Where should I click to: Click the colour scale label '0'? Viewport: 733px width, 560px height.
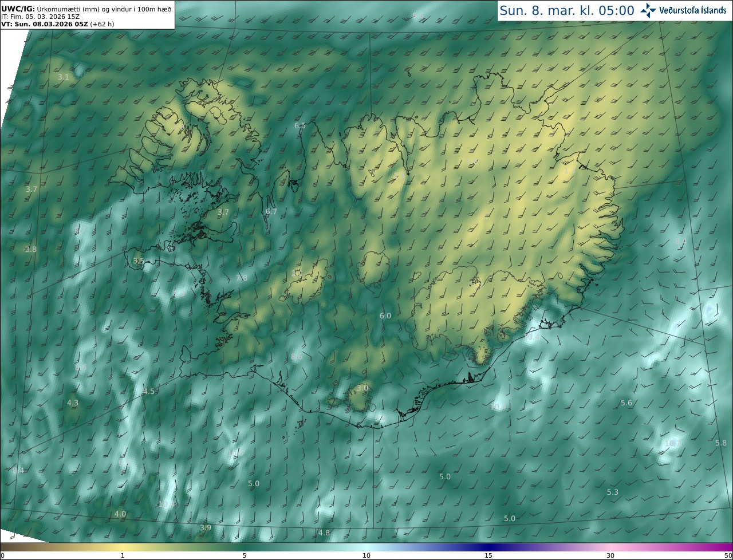(x=2, y=555)
